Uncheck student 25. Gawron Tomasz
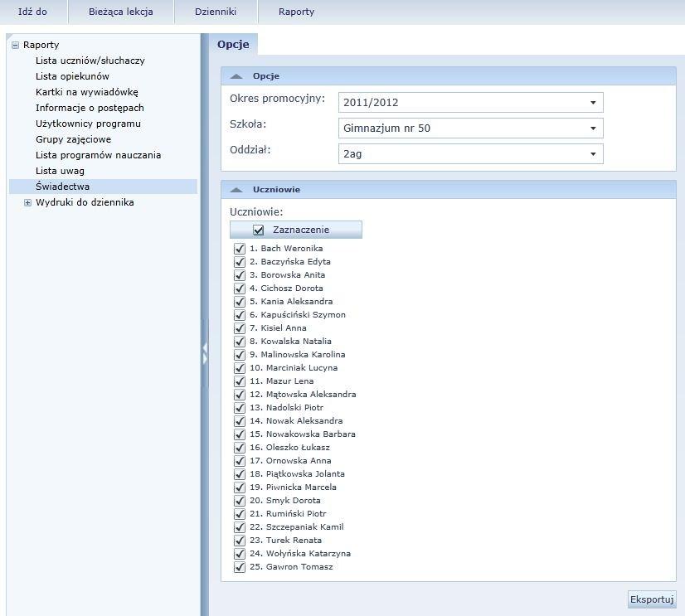The width and height of the screenshot is (685, 616). click(240, 567)
